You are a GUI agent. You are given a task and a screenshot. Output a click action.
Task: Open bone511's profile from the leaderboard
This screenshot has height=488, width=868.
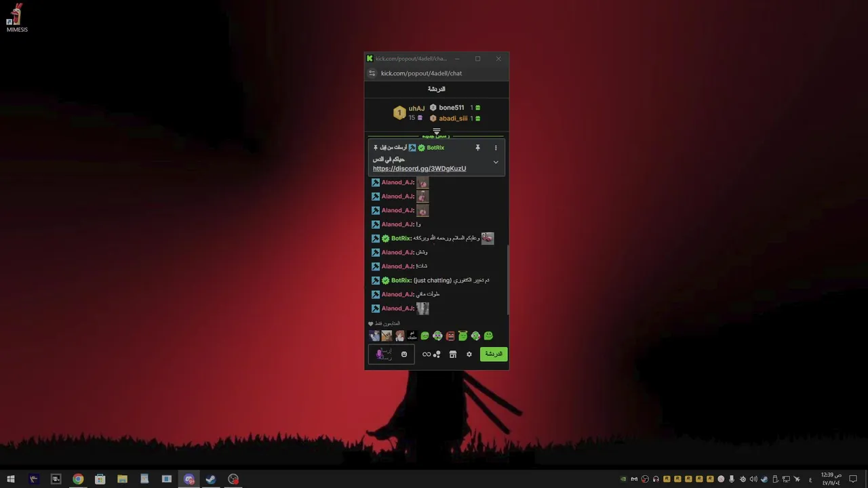coord(451,108)
